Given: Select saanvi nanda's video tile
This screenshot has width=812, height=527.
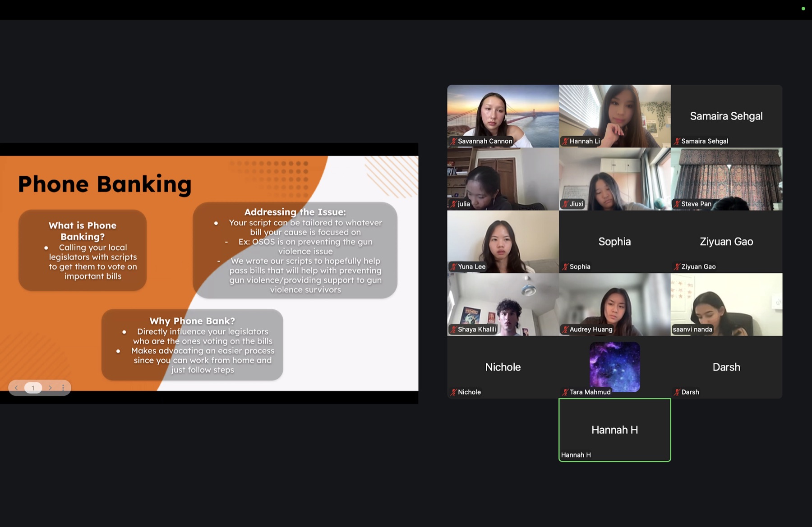Looking at the screenshot, I should [x=726, y=304].
